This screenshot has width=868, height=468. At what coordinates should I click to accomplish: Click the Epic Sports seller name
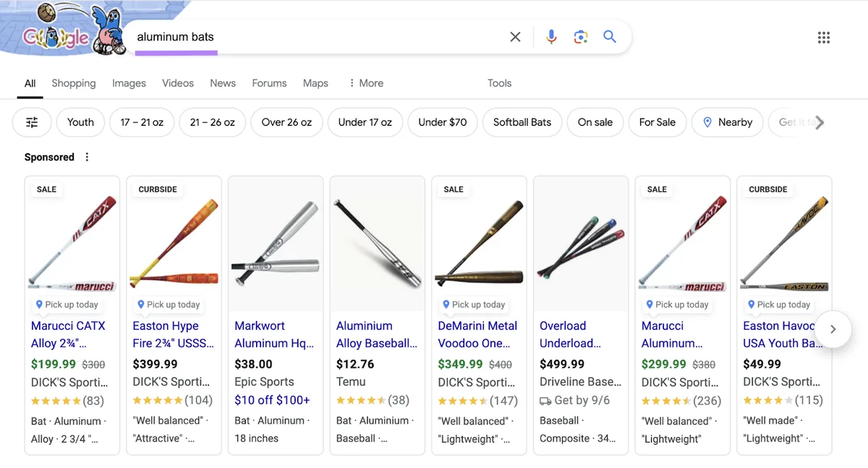coord(264,382)
